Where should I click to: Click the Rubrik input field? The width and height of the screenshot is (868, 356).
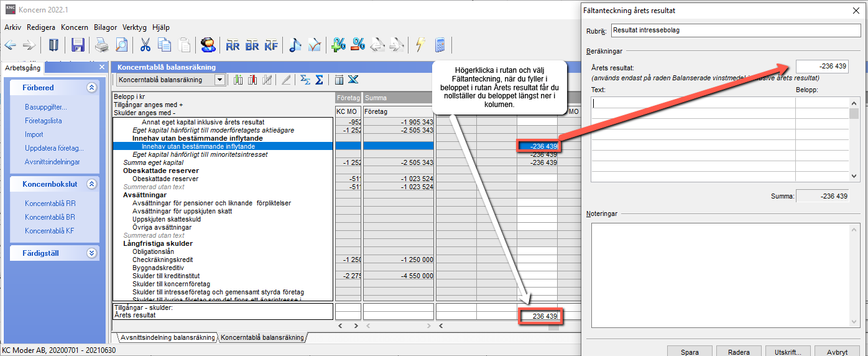coord(736,30)
